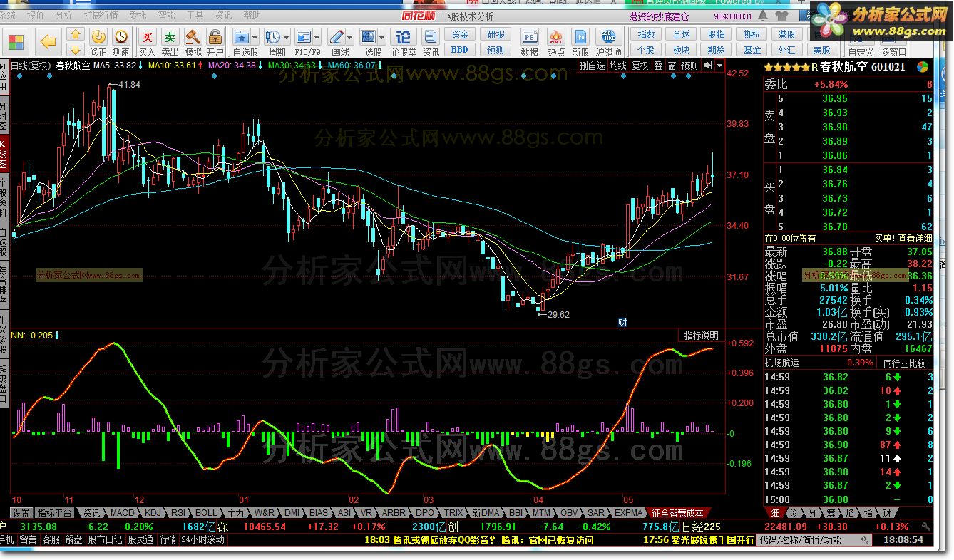Toggle 删自选 remove from watchlist
The image size is (954, 560).
tap(592, 66)
